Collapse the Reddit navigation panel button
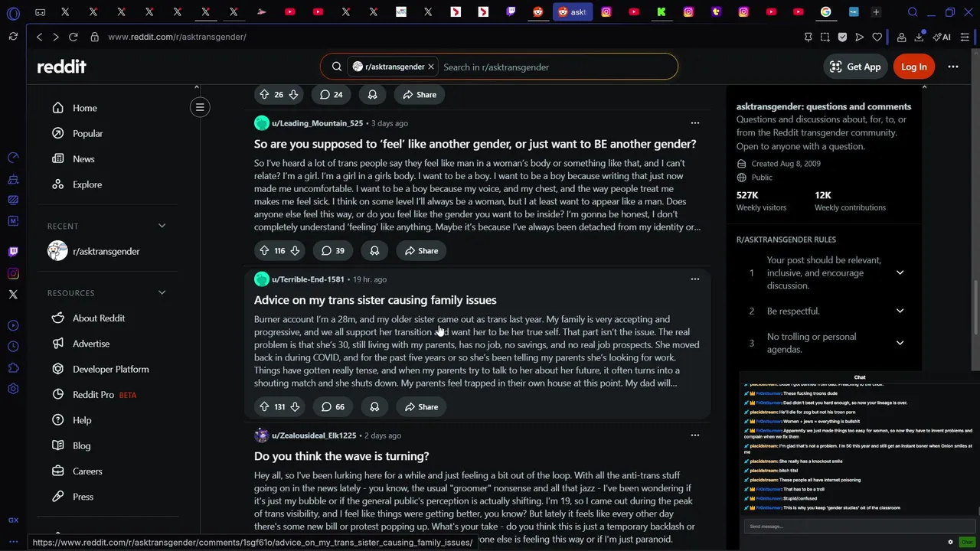Image resolution: width=980 pixels, height=551 pixels. pos(200,107)
